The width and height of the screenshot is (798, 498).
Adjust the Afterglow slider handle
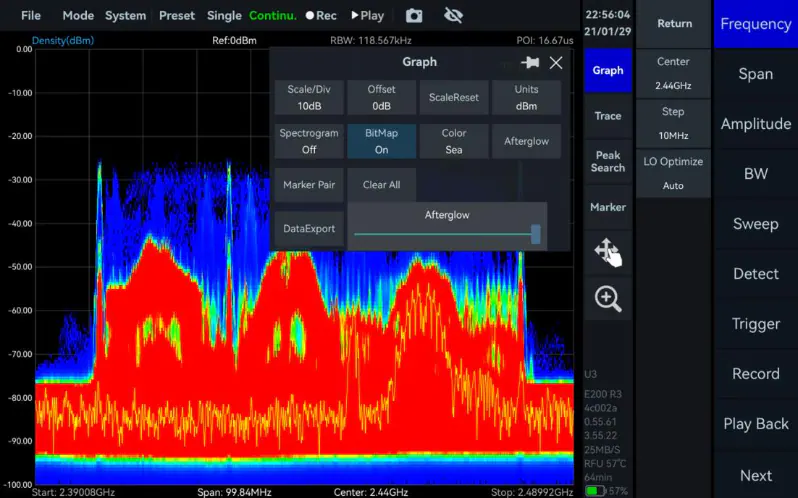[535, 234]
